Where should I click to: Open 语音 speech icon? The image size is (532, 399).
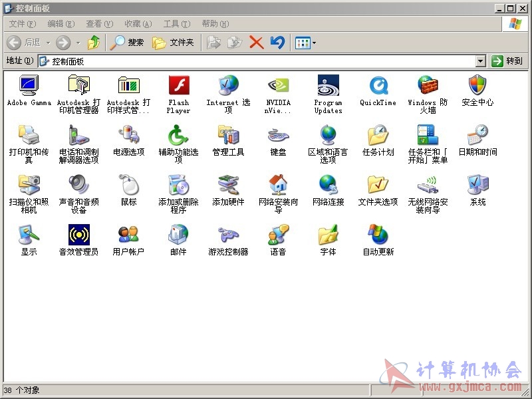point(278,235)
